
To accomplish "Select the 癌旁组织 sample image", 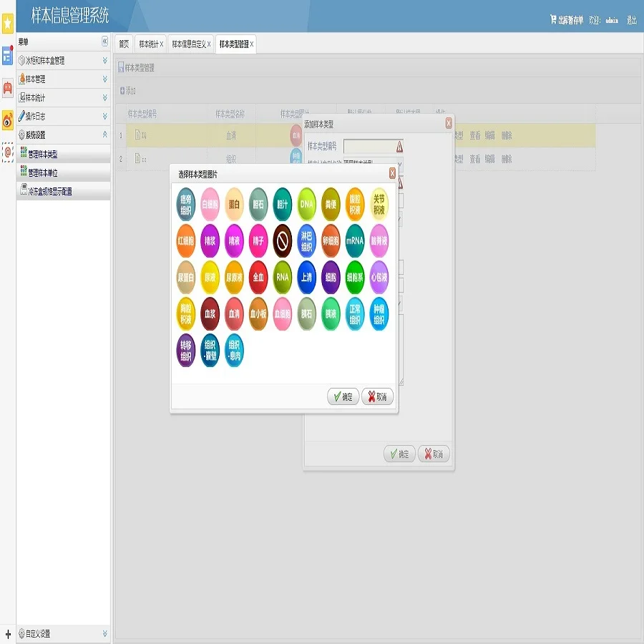I will tap(185, 204).
